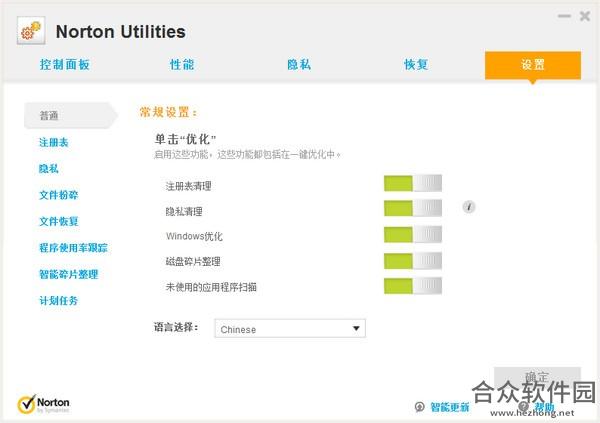Select the 设置 tab
Viewport: 600px width, 423px height.
click(533, 65)
